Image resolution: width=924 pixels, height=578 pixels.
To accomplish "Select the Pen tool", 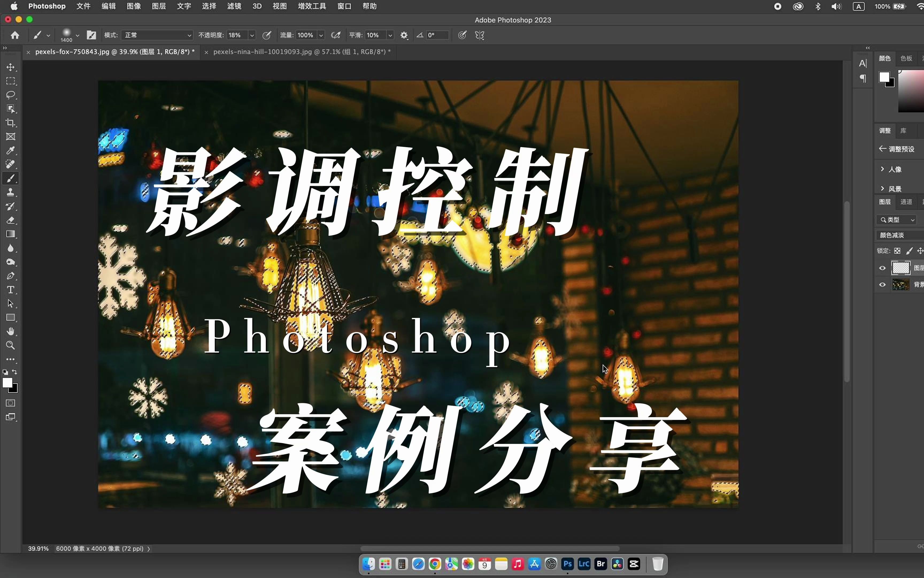I will point(10,276).
